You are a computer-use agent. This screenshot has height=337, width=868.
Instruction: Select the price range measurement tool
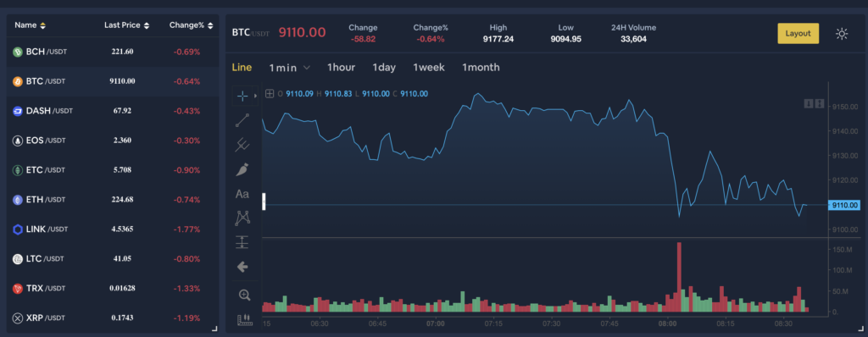pos(242,242)
